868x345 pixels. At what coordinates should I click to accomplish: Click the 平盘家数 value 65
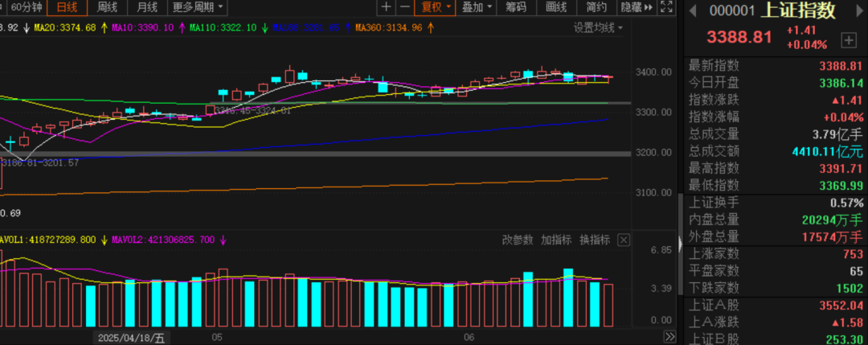857,271
